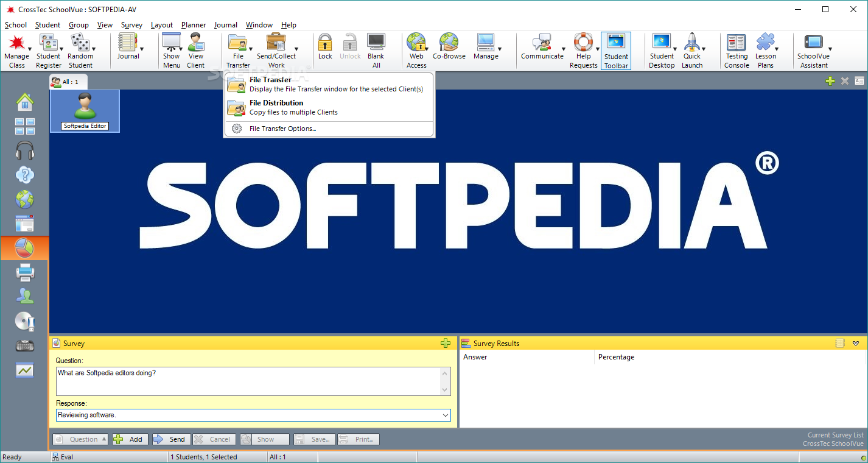Open the Layout menu
The width and height of the screenshot is (868, 463).
coord(162,25)
